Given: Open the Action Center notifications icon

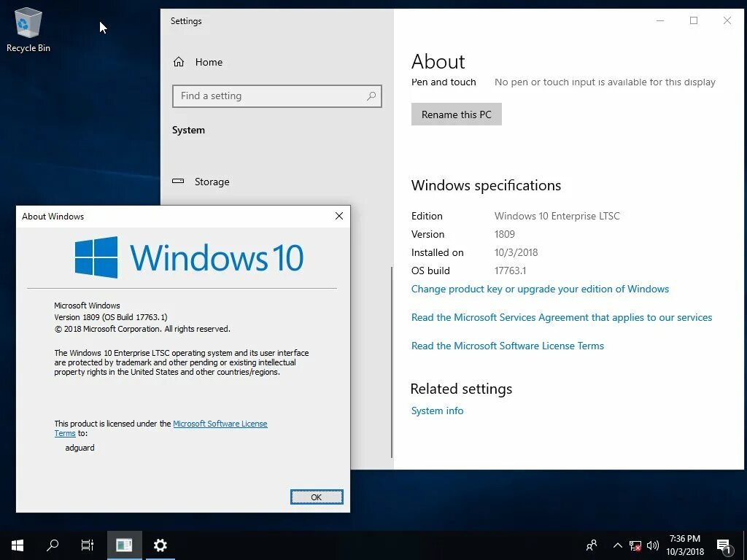Looking at the screenshot, I should point(724,546).
